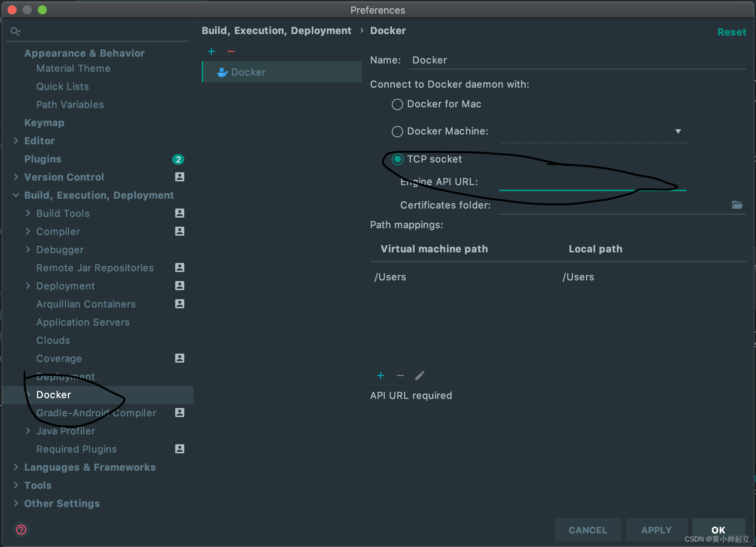The height and width of the screenshot is (547, 756).
Task: Click the project-level icon next to Build Tools
Action: click(180, 213)
